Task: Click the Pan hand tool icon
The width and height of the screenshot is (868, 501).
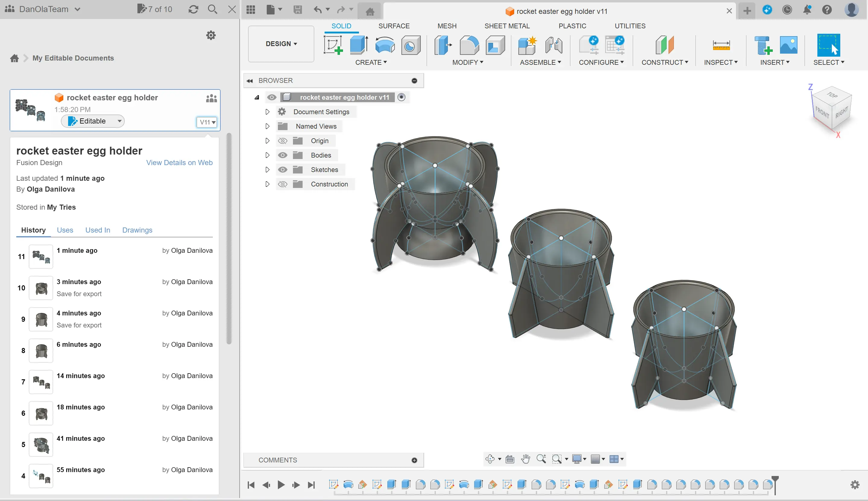Action: click(525, 459)
